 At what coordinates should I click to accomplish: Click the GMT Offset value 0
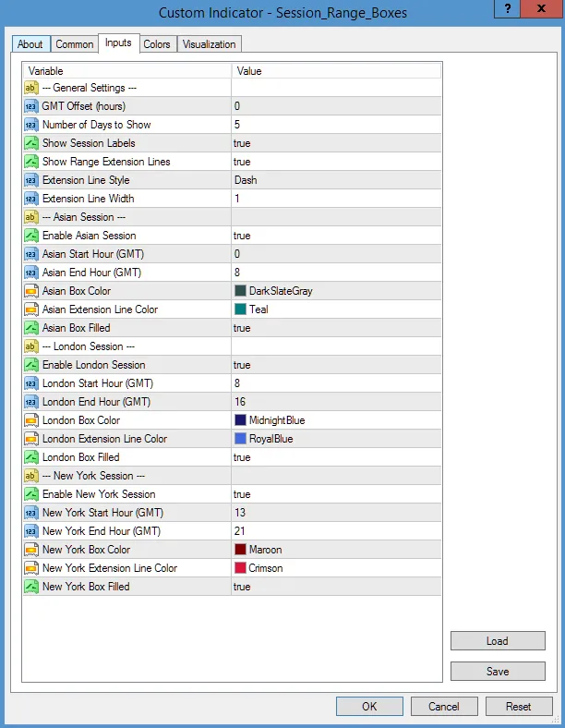[x=336, y=106]
